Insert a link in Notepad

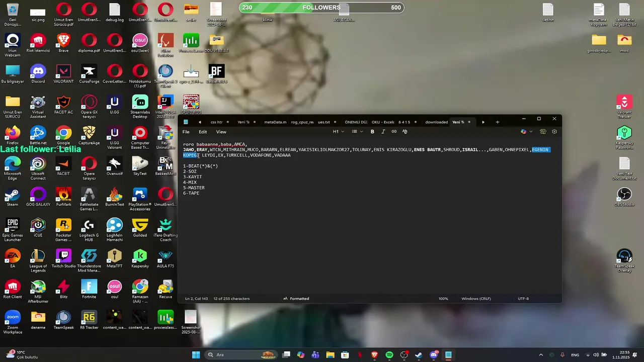[x=394, y=132]
